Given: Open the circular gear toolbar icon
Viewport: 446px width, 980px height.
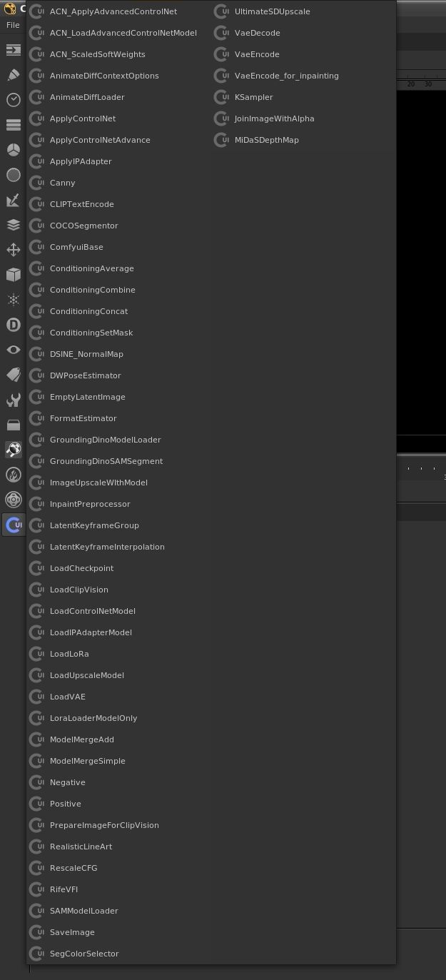Looking at the screenshot, I should [13, 500].
